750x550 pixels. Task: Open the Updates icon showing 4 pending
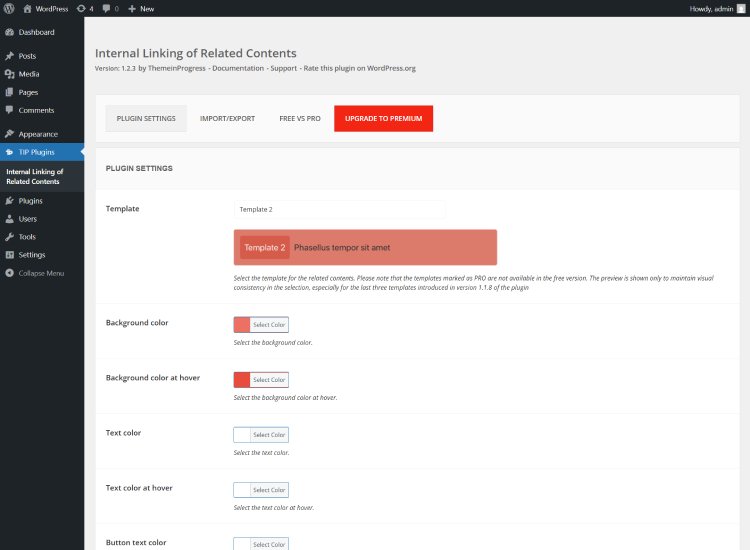point(81,8)
